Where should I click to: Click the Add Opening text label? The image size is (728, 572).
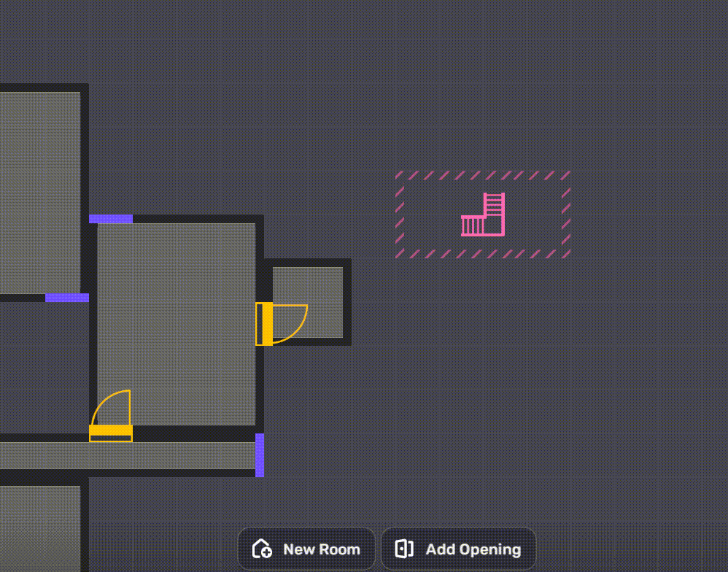tap(473, 549)
